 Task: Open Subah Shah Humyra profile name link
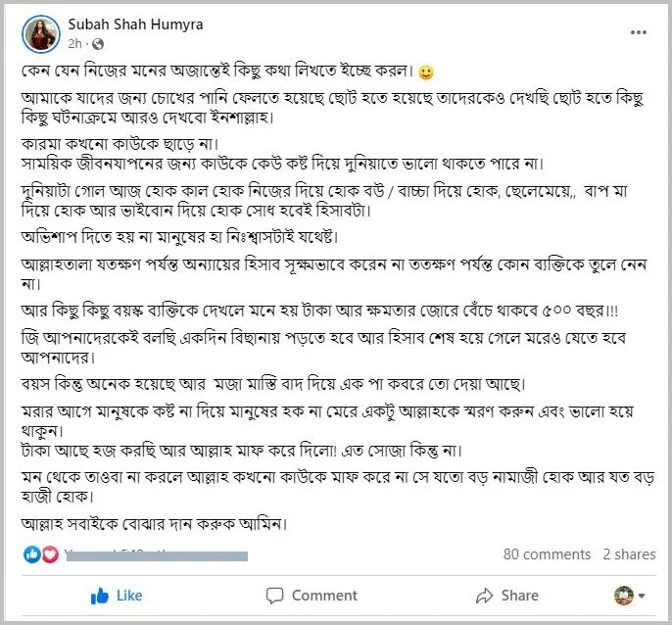click(135, 24)
